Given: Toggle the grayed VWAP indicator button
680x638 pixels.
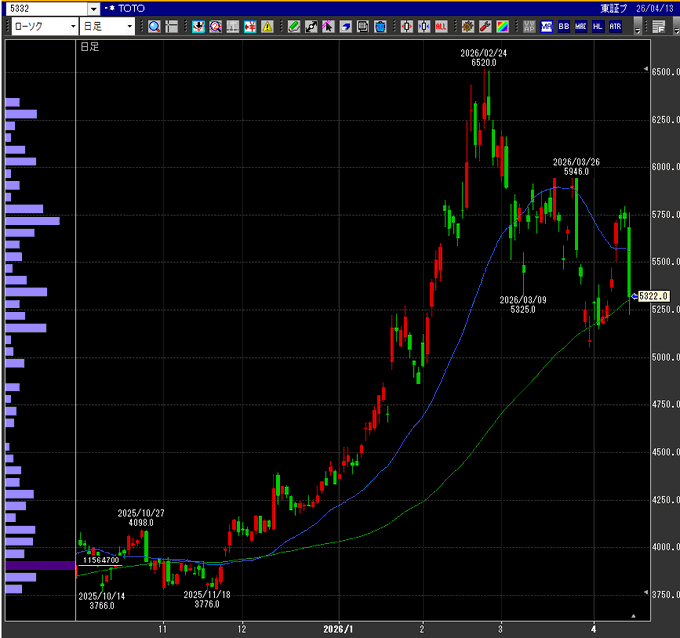Looking at the screenshot, I should click(x=529, y=26).
